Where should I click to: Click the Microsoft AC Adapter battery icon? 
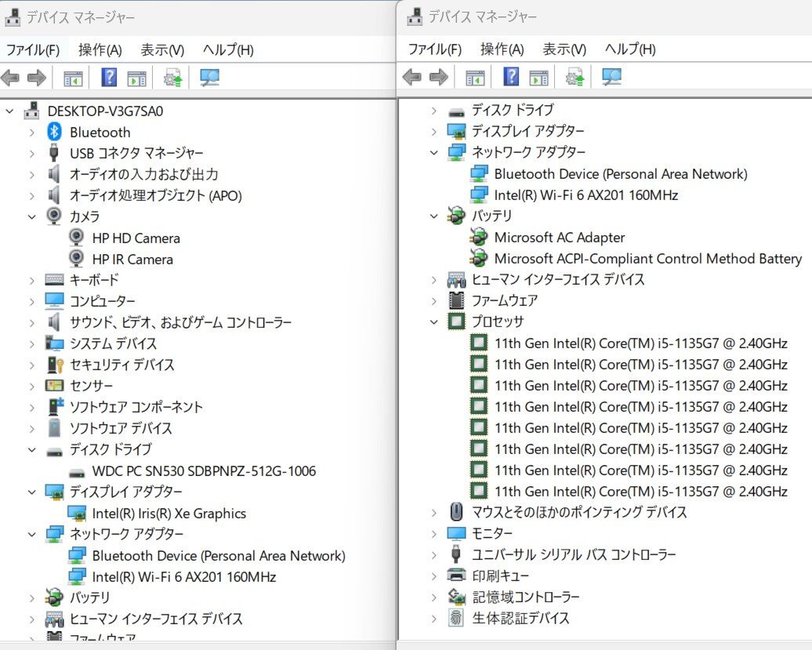pyautogui.click(x=478, y=237)
